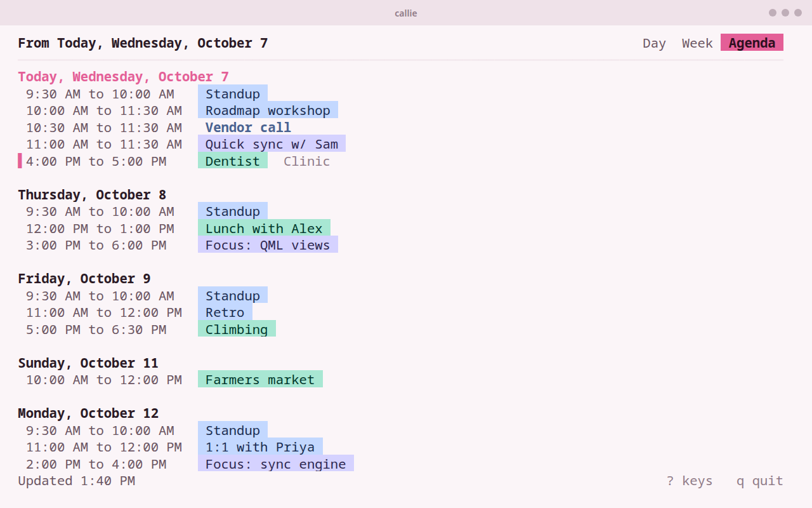Click the 3:00 PM to 6:00 PM time
The height and width of the screenshot is (508, 812).
click(x=96, y=245)
